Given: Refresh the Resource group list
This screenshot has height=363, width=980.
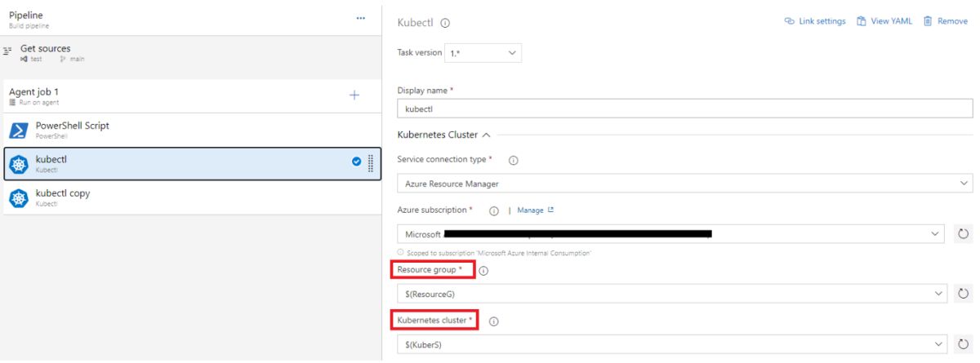Looking at the screenshot, I should (963, 293).
